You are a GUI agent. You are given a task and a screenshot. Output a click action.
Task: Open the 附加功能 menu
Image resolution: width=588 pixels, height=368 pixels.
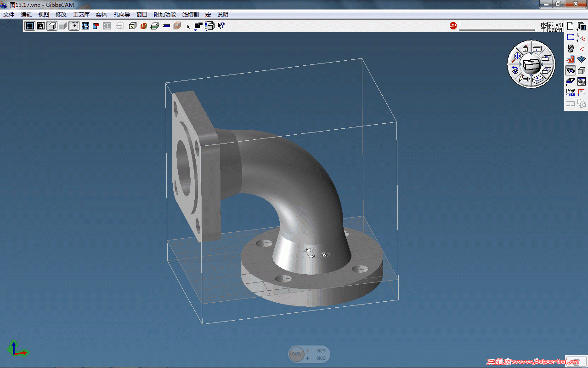[x=165, y=15]
